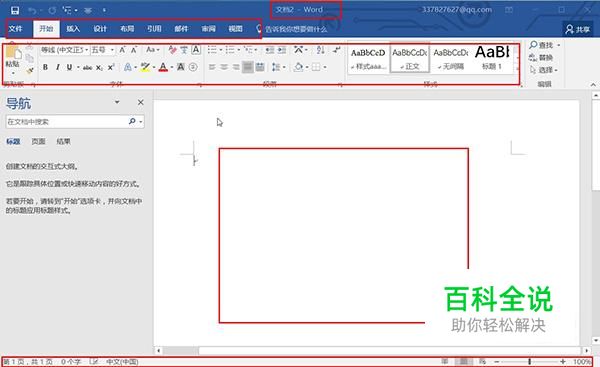Align paragraph text left
Image resolution: width=600 pixels, height=367 pixels.
(x=212, y=67)
